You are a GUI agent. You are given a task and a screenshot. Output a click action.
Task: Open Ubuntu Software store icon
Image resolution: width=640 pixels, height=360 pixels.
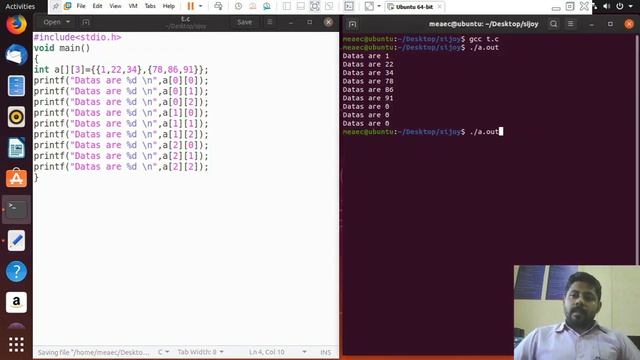[x=16, y=178]
